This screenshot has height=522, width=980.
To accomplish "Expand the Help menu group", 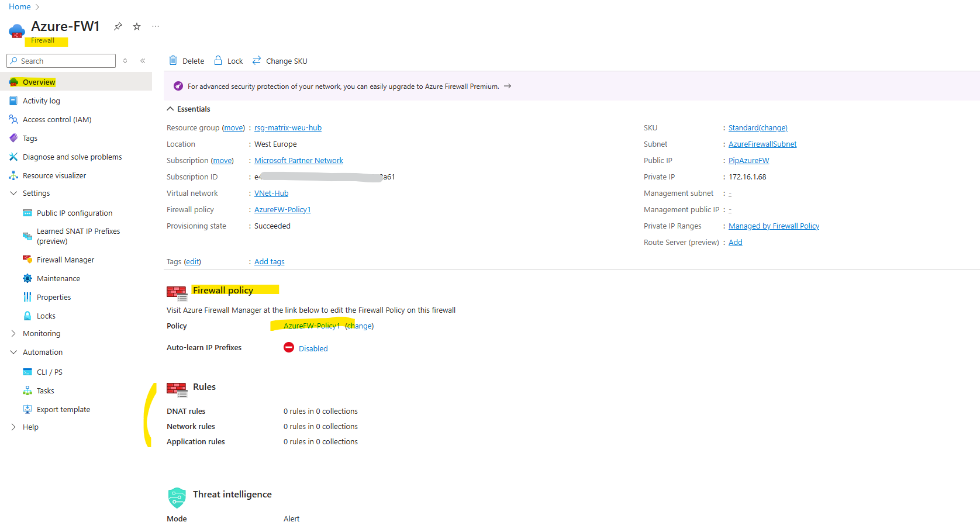I will click(x=13, y=427).
